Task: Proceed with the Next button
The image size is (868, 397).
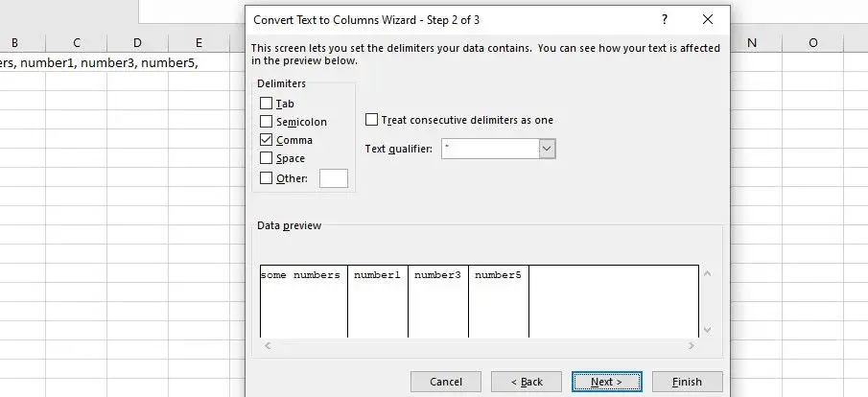Action: [606, 382]
